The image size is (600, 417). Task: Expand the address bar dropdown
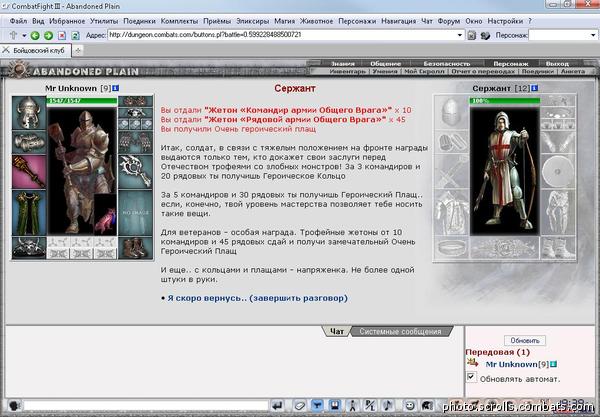pyautogui.click(x=460, y=35)
